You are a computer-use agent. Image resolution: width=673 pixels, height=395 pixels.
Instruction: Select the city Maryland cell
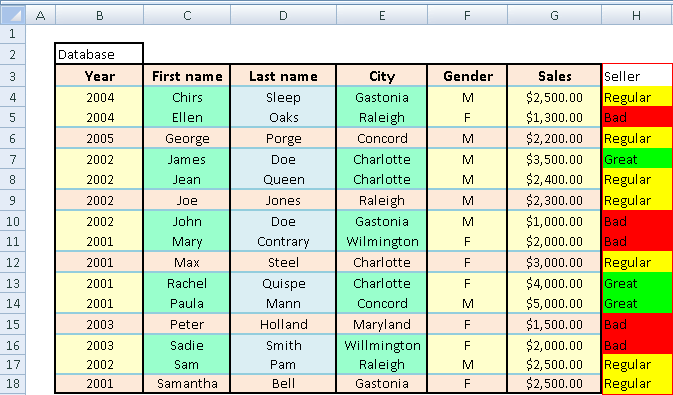coord(382,324)
